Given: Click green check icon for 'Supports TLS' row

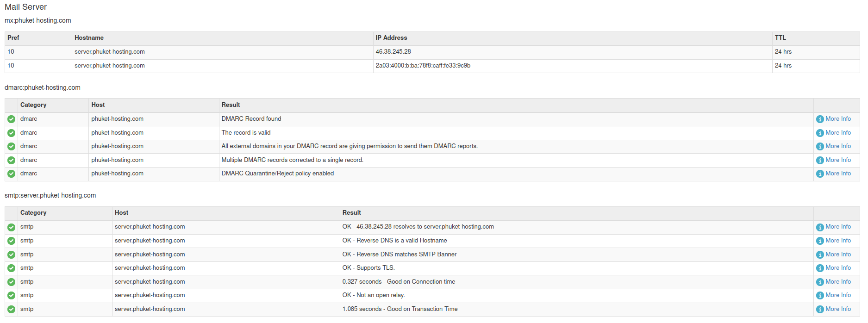Looking at the screenshot, I should [x=11, y=268].
